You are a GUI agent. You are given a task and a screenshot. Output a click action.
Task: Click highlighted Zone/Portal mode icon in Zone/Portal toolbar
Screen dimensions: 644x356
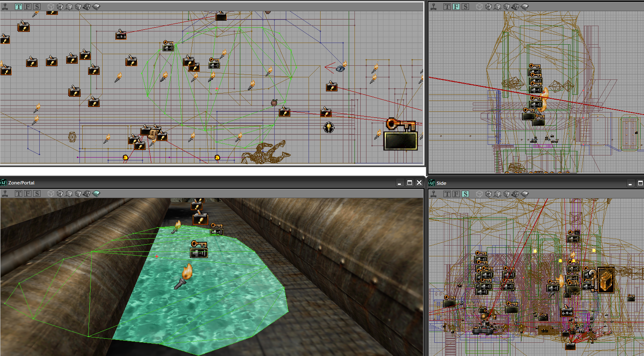click(96, 194)
